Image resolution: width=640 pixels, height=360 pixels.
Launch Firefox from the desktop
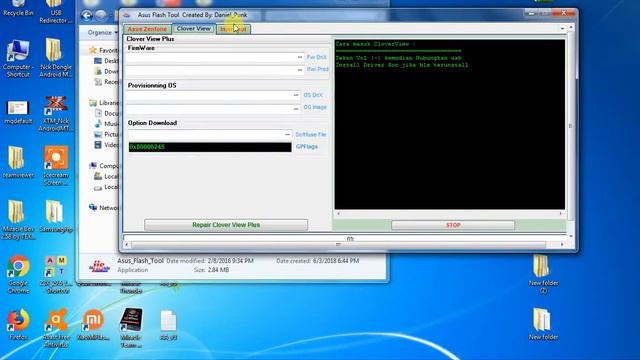point(18,324)
